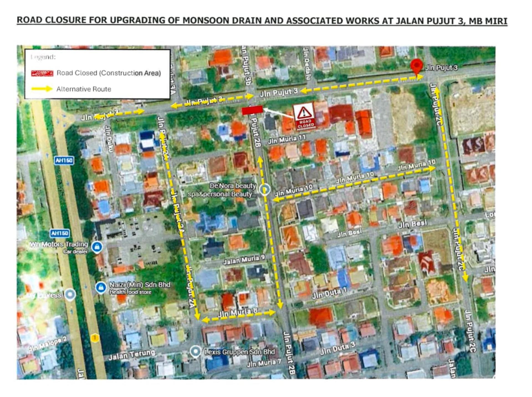This screenshot has height=397, width=532.
Task: Click the De'Nora beauty spa map marker
Action: pyautogui.click(x=265, y=189)
